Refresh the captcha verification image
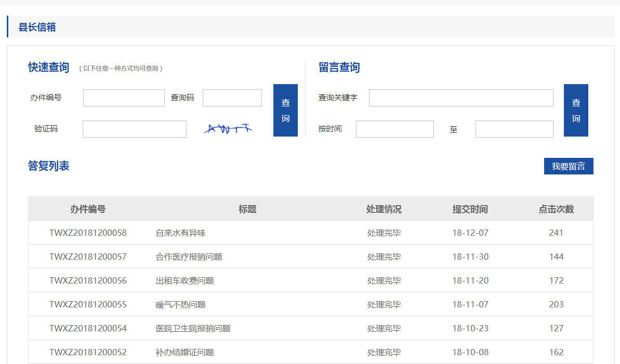This screenshot has height=364, width=620. [x=228, y=129]
